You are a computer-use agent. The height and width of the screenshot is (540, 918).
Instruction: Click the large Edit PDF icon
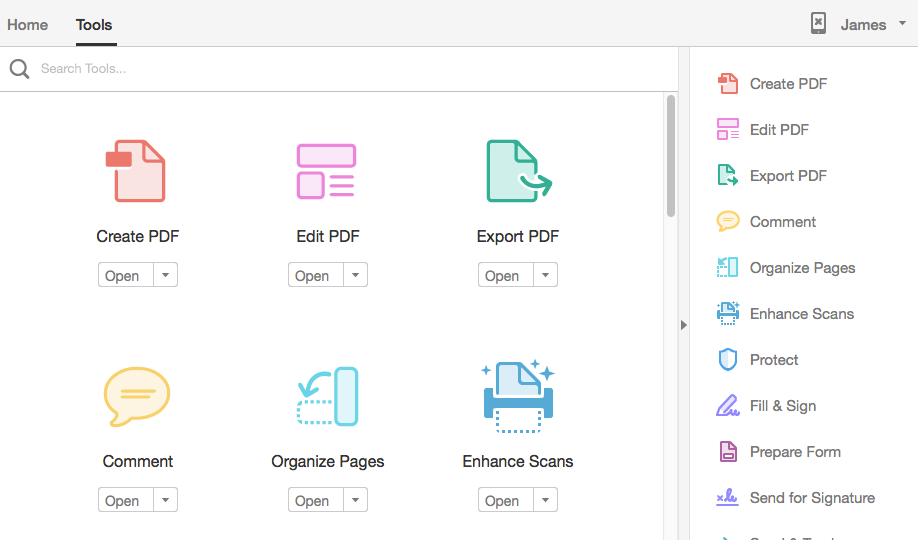click(326, 171)
